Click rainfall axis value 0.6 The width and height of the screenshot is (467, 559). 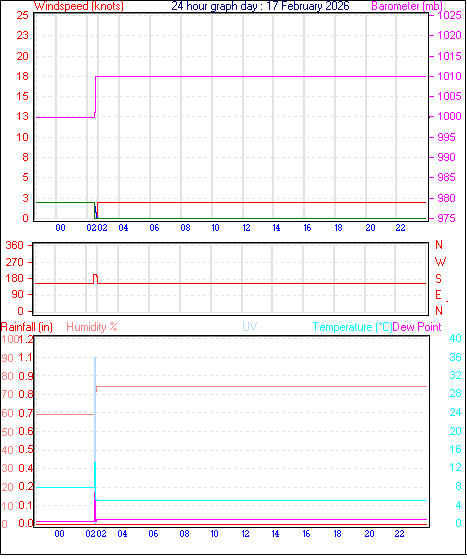pos(25,431)
